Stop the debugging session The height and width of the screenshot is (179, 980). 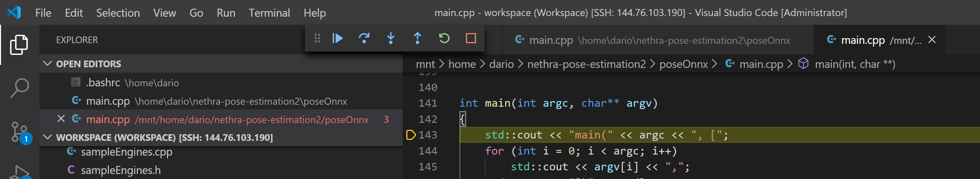[470, 38]
